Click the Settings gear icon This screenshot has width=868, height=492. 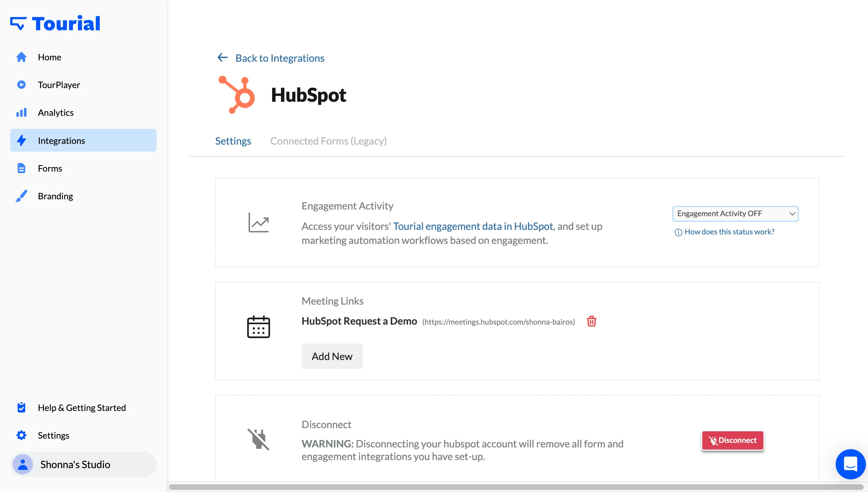pyautogui.click(x=21, y=435)
